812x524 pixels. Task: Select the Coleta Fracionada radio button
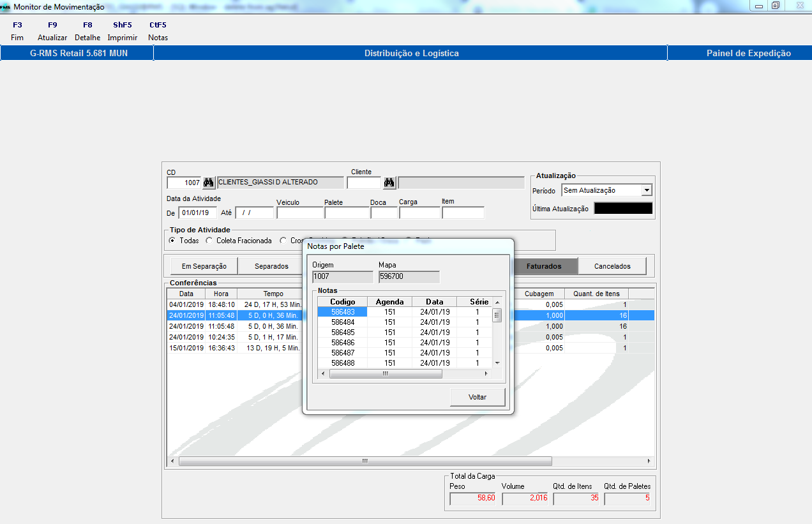point(209,241)
